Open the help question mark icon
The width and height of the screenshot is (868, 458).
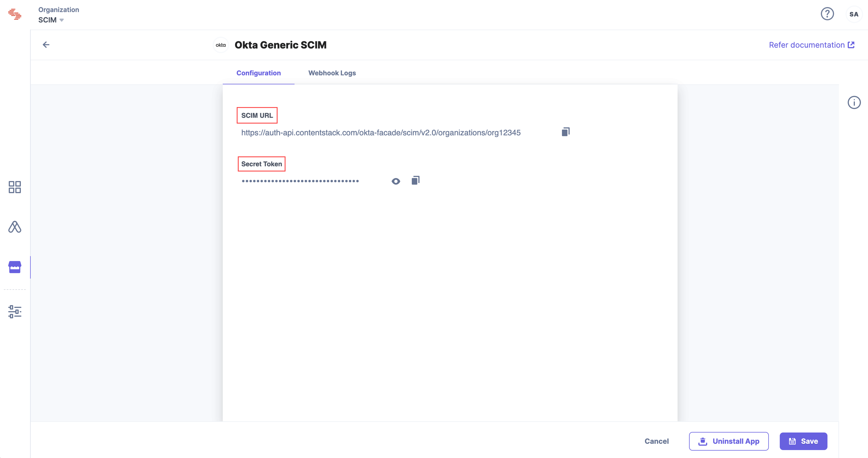tap(827, 14)
